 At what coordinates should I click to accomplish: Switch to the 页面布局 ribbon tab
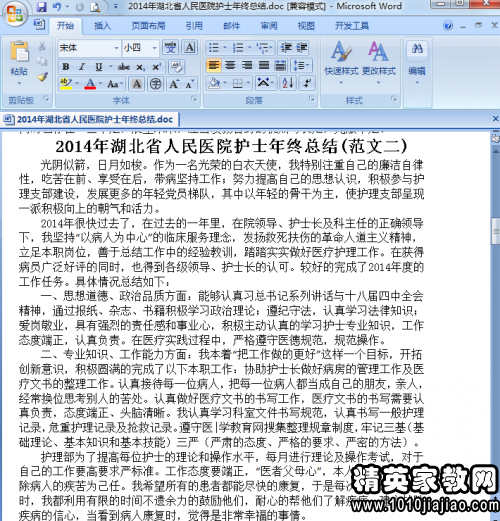click(x=148, y=26)
